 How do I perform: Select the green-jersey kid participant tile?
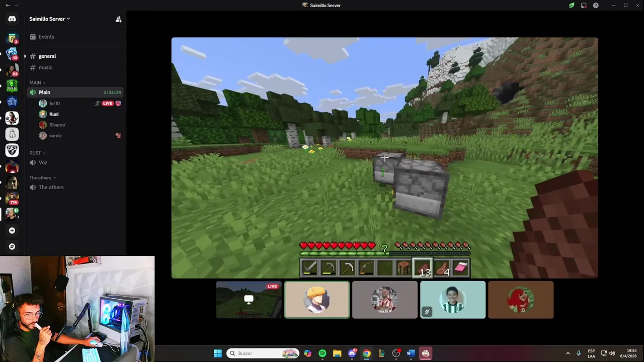click(453, 300)
